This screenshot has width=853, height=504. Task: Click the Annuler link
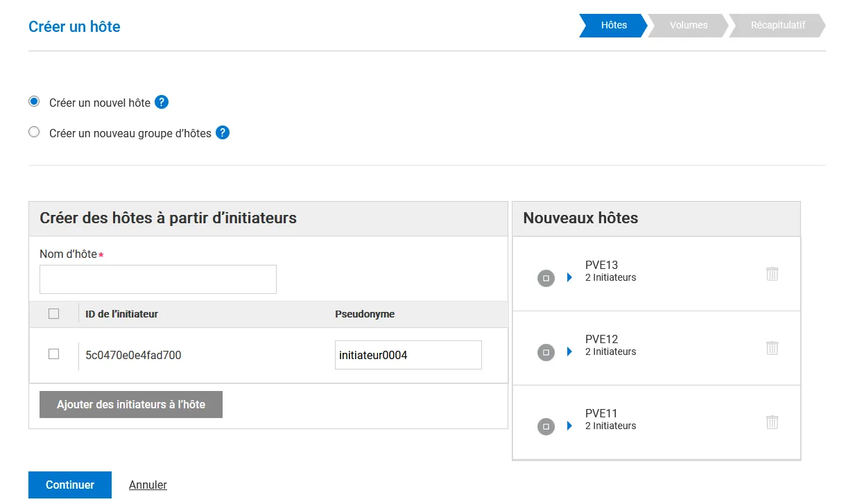pos(148,485)
